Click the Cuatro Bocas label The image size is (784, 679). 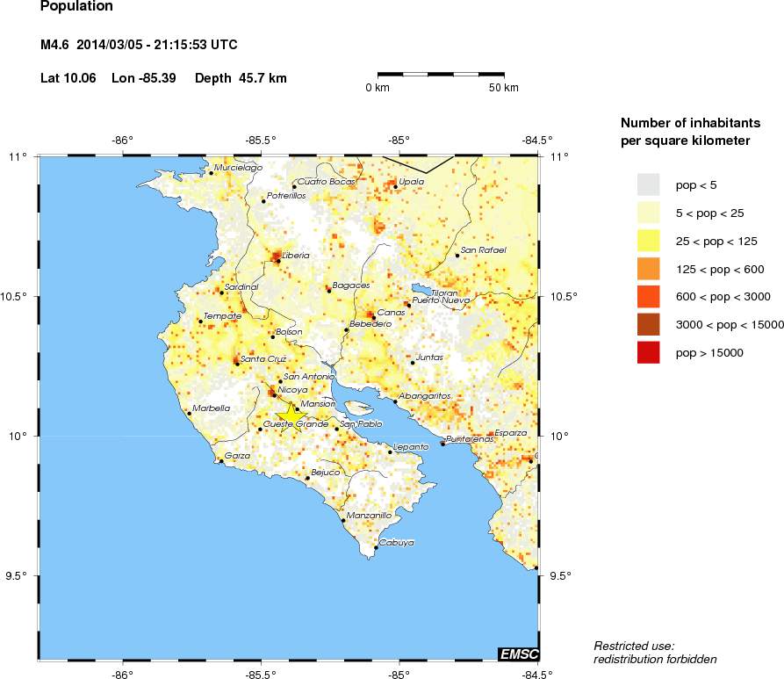(x=326, y=182)
